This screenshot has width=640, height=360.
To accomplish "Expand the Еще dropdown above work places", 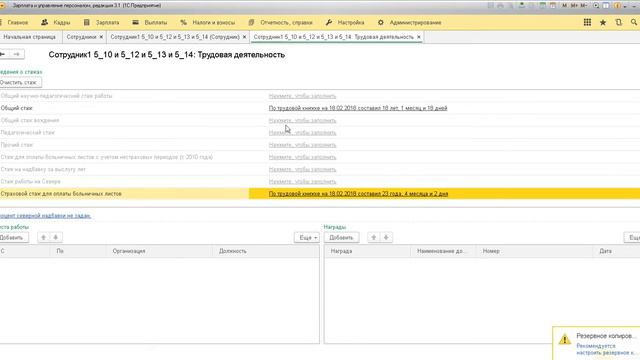I will coord(307,237).
